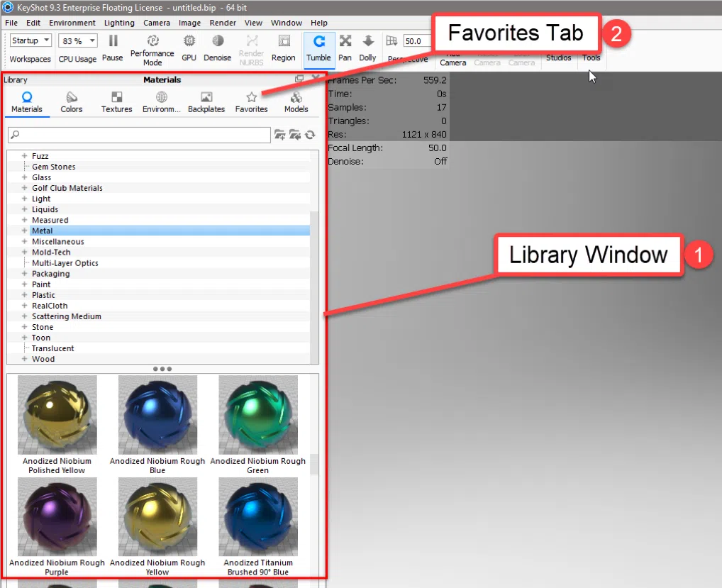Screen dimensions: 722x588
Task: Click the import folder icon
Action: [x=295, y=135]
